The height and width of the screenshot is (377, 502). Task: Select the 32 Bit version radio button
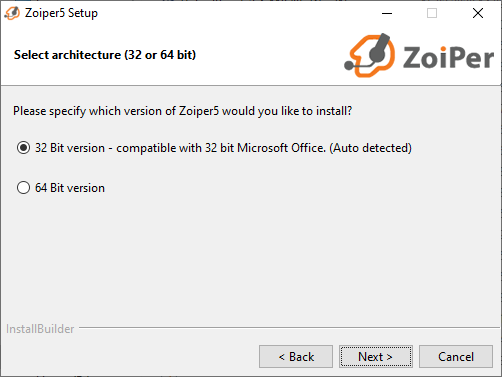[23, 148]
